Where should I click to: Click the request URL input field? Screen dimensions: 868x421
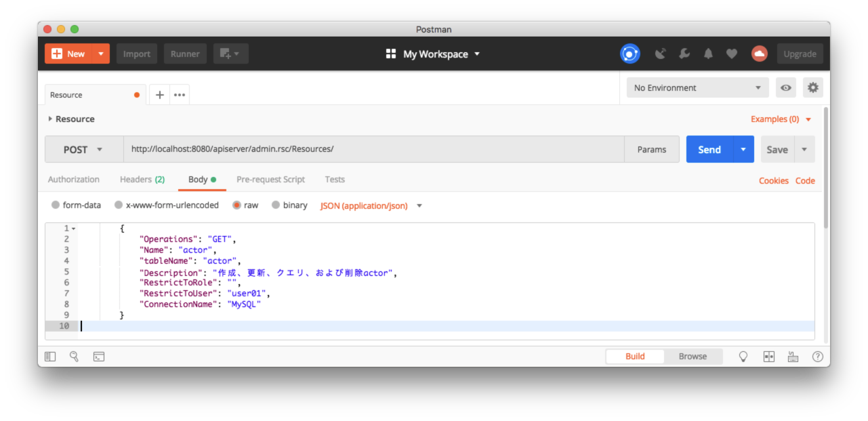373,149
